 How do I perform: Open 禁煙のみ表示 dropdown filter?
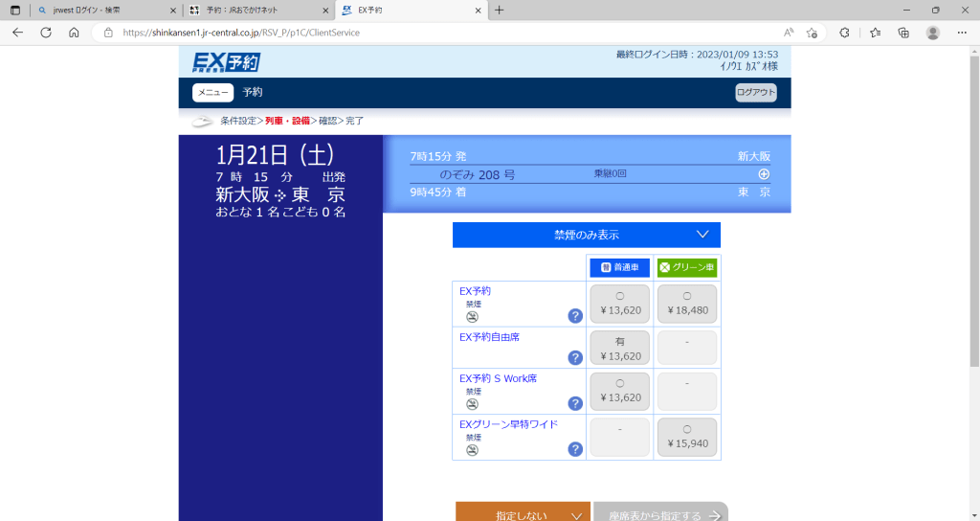click(586, 235)
